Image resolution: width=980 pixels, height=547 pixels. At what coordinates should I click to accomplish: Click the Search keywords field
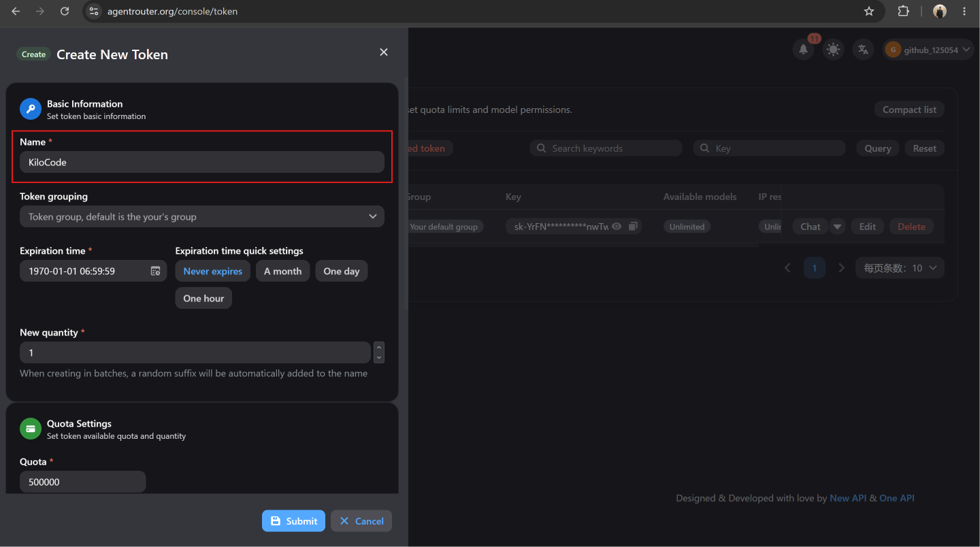tap(606, 148)
